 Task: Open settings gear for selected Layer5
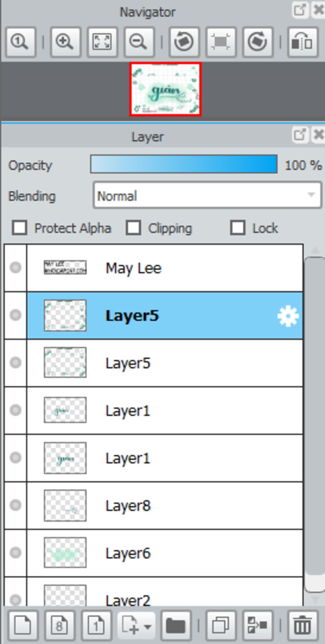point(288,316)
